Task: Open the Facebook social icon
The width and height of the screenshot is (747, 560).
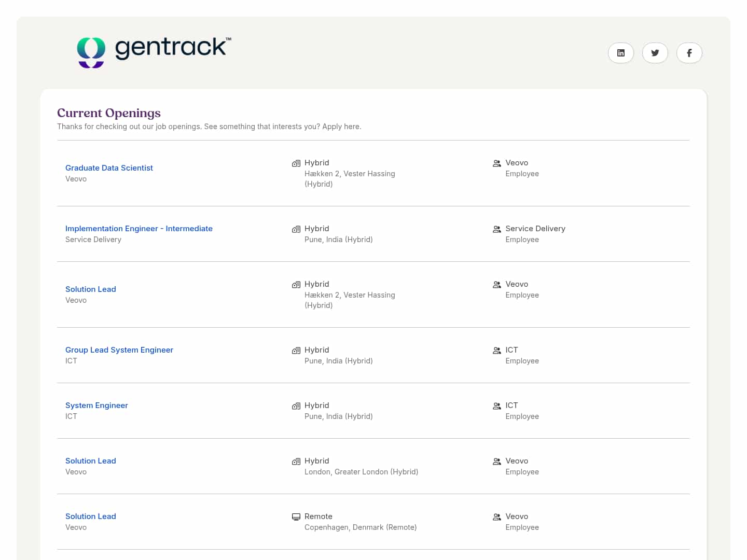Action: click(689, 53)
